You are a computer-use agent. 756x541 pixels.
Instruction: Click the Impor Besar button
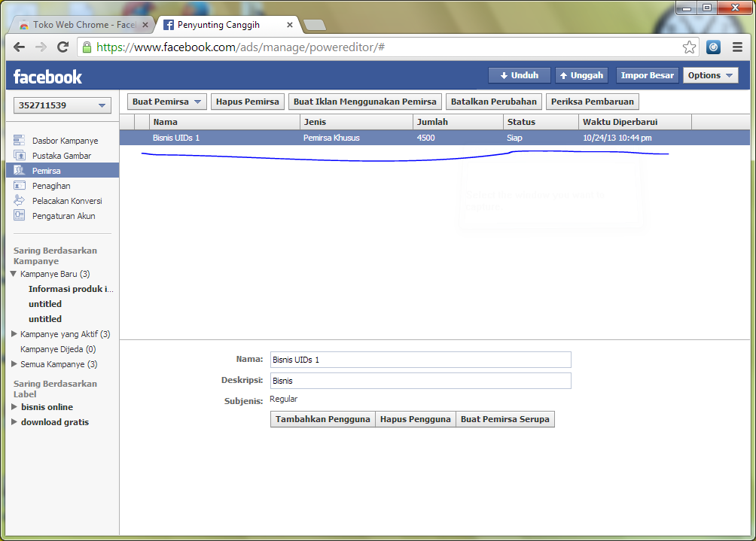click(647, 75)
